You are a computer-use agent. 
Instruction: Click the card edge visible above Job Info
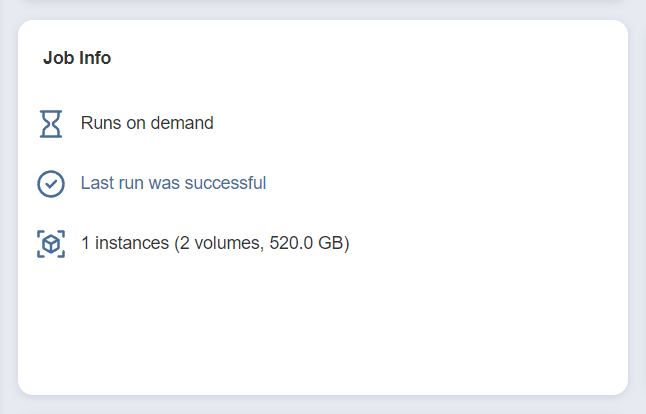(323, 2)
